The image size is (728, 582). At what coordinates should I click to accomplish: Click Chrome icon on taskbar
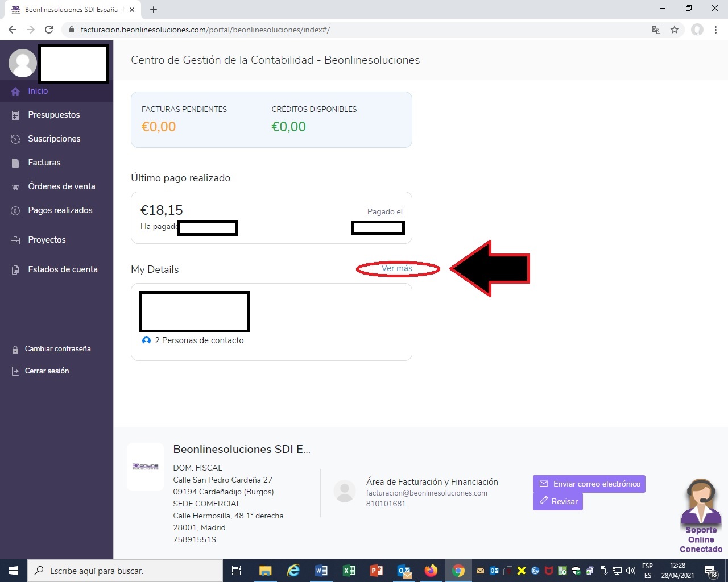tap(458, 571)
